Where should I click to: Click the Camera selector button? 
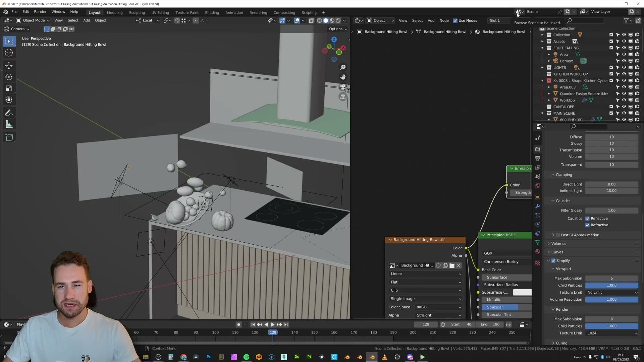pyautogui.click(x=17, y=29)
